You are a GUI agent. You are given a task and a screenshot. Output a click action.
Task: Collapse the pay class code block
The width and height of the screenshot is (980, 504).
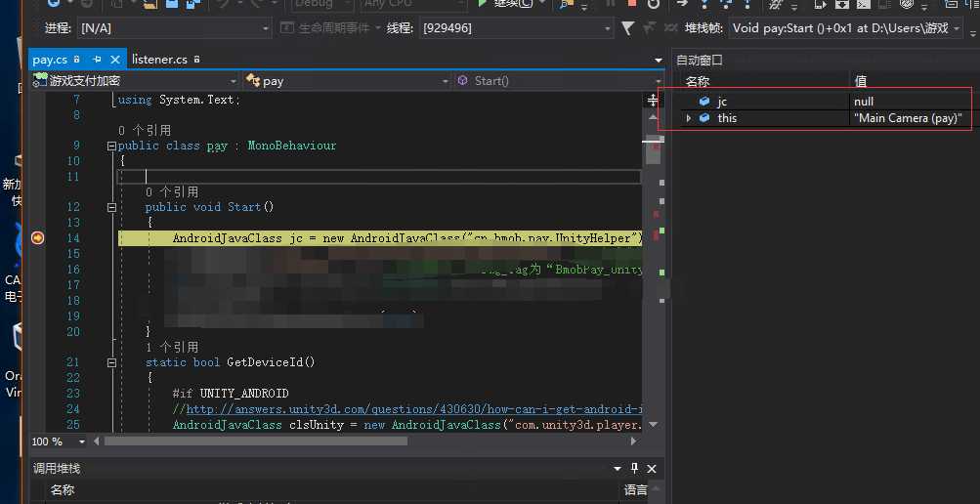(x=112, y=147)
